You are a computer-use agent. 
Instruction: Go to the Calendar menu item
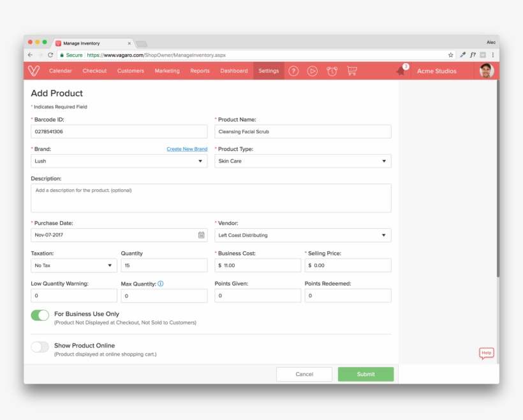[x=61, y=71]
